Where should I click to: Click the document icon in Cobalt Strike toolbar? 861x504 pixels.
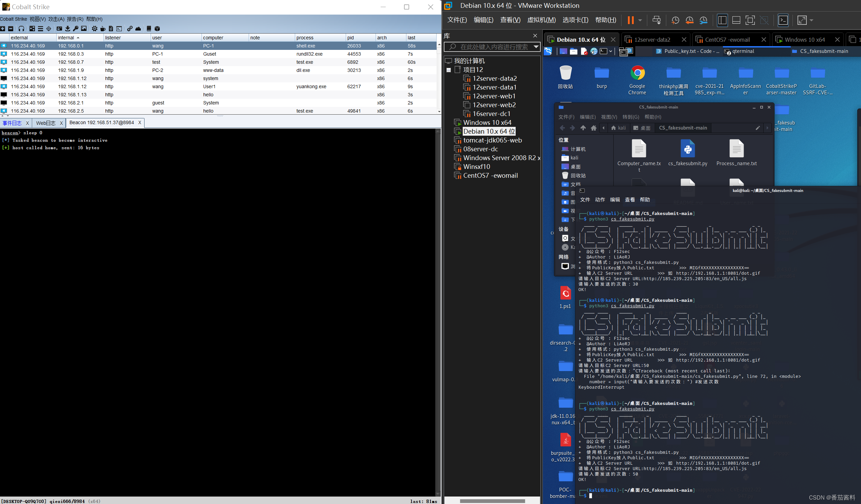[111, 29]
